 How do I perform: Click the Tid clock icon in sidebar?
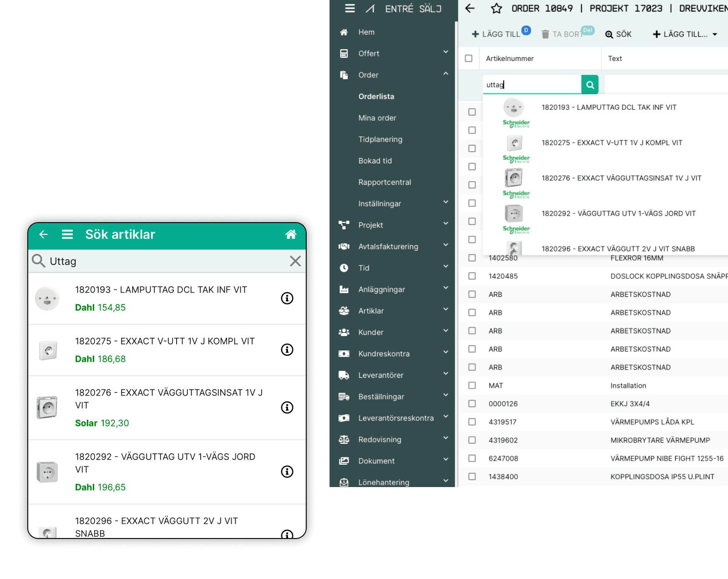click(344, 268)
